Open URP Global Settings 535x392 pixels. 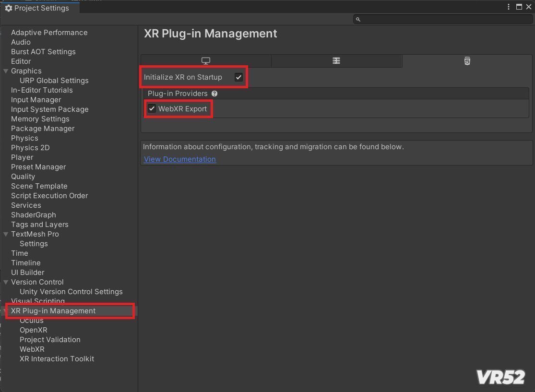tap(54, 81)
